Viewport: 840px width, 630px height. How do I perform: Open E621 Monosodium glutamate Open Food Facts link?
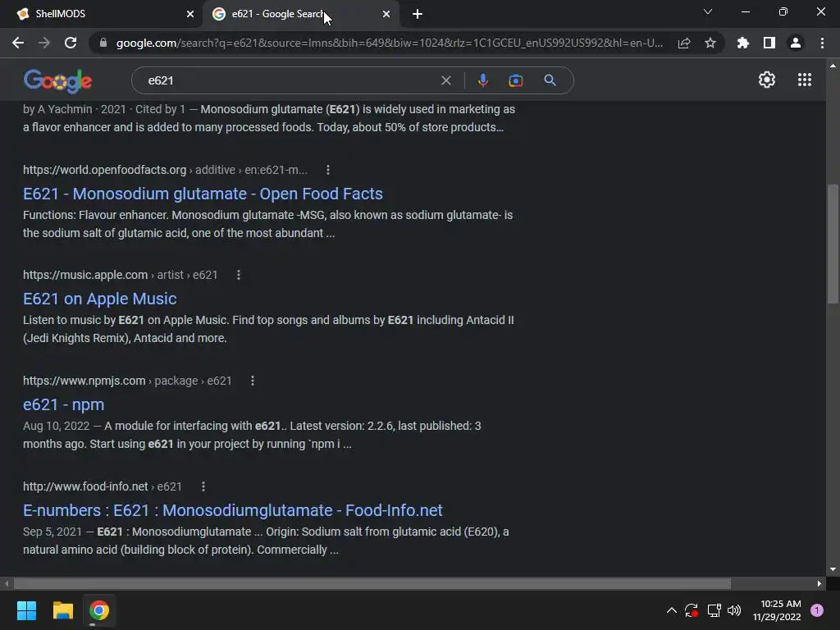203,194
